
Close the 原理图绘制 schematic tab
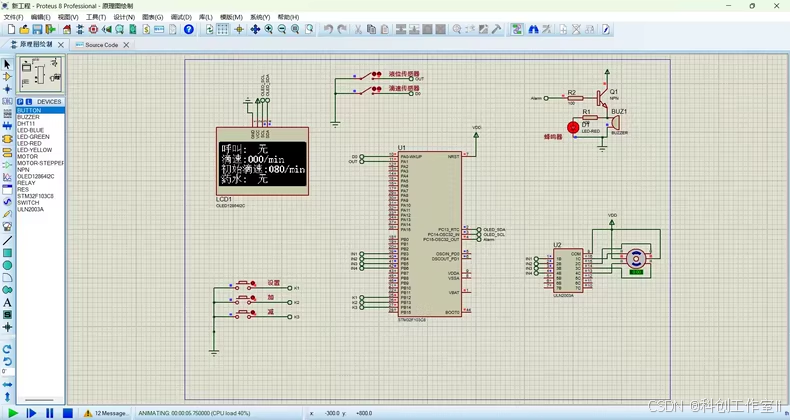[x=60, y=45]
